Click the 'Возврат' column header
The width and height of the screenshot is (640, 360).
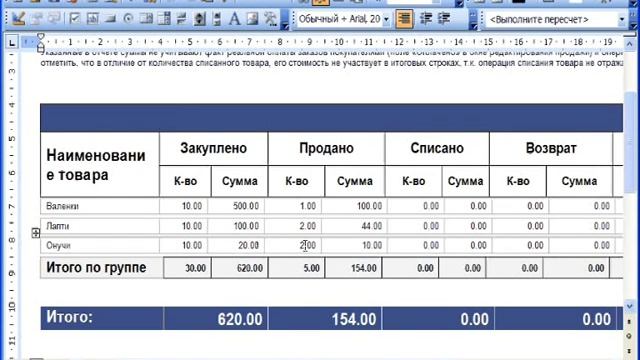coord(551,148)
